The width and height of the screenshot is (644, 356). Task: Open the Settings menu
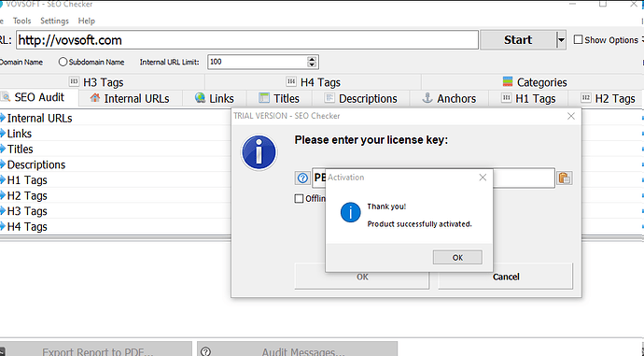pyautogui.click(x=54, y=21)
